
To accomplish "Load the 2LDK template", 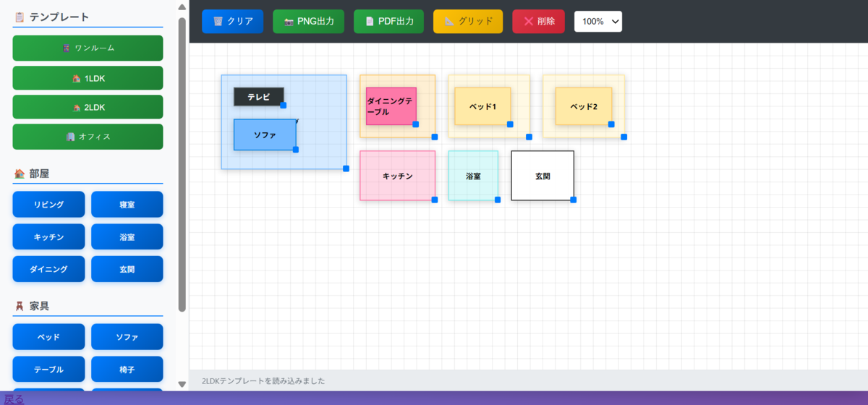I will [88, 107].
